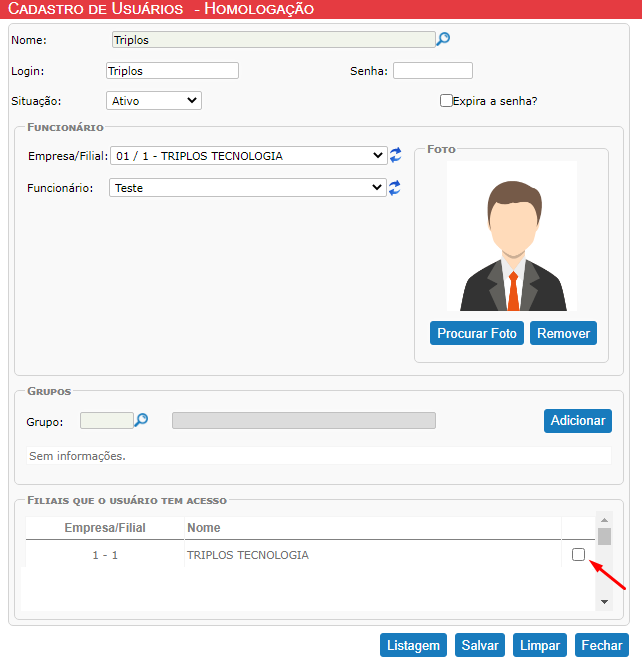
Task: Click the magnifier icon next to Nome field
Action: click(443, 39)
